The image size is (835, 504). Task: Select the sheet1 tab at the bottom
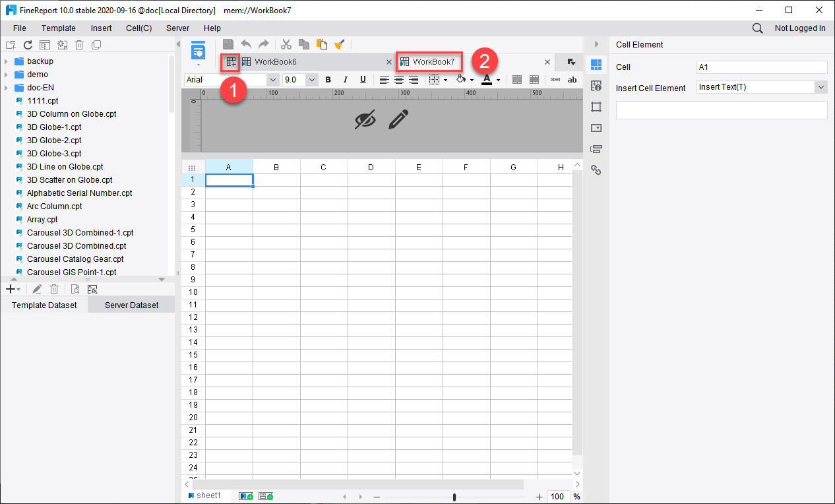(x=204, y=495)
